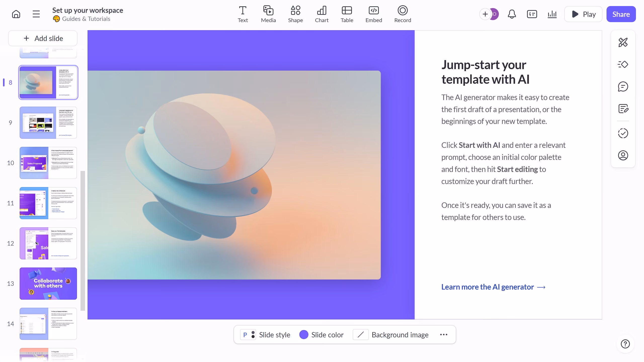644x362 pixels.
Task: Click presentation title Set up your workspace
Action: 88,10
